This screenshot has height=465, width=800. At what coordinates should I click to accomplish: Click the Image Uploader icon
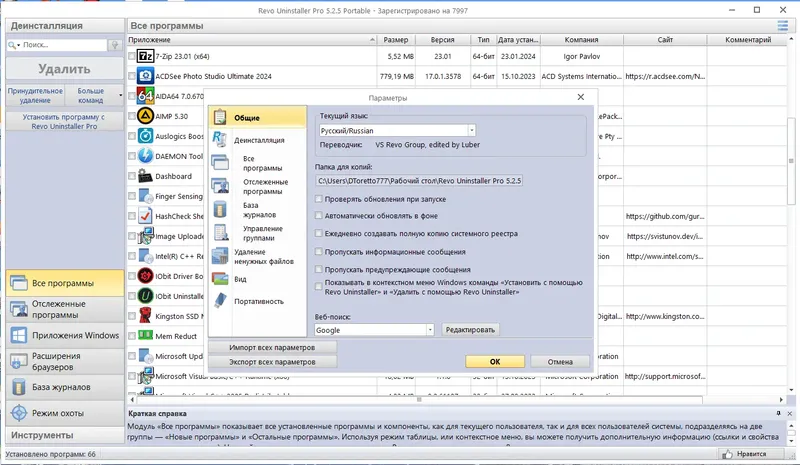point(145,236)
